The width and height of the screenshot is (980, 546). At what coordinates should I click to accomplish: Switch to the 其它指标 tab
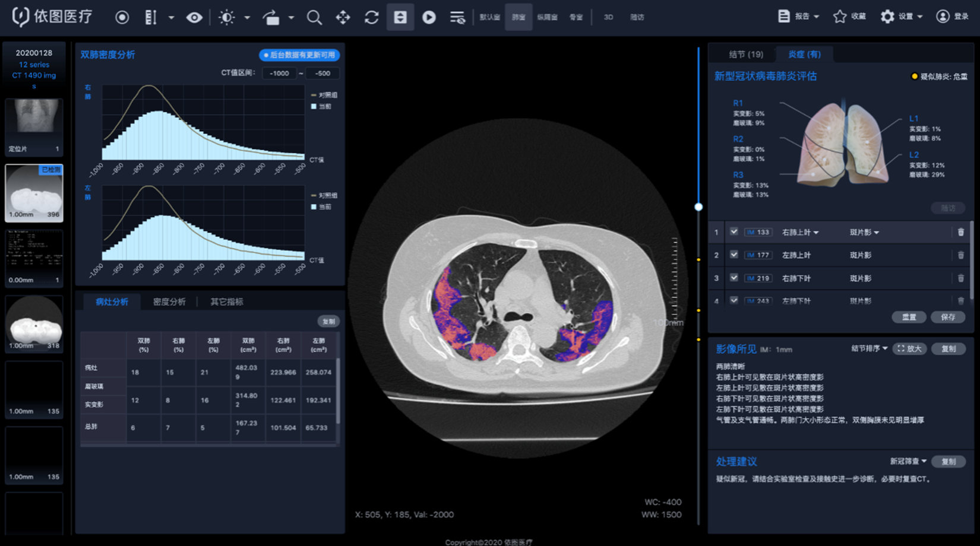tap(227, 301)
